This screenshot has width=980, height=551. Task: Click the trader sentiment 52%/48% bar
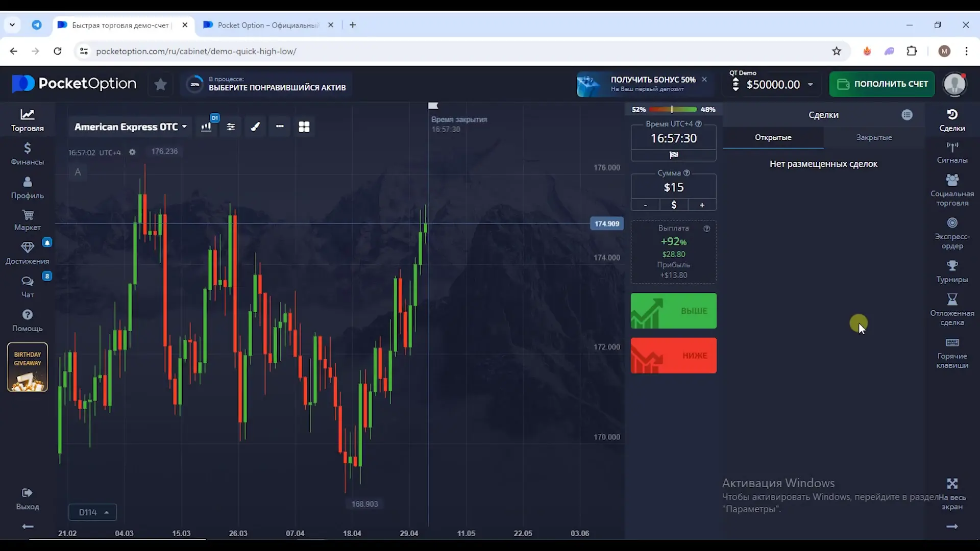[673, 109]
